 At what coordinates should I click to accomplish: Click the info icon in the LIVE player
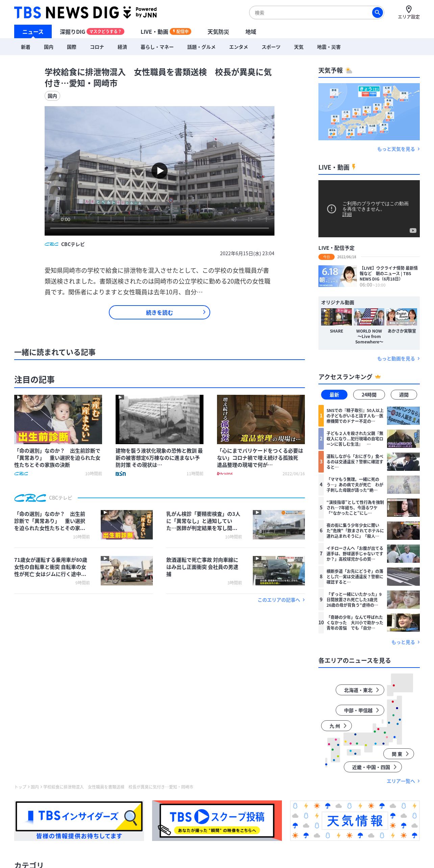332,209
